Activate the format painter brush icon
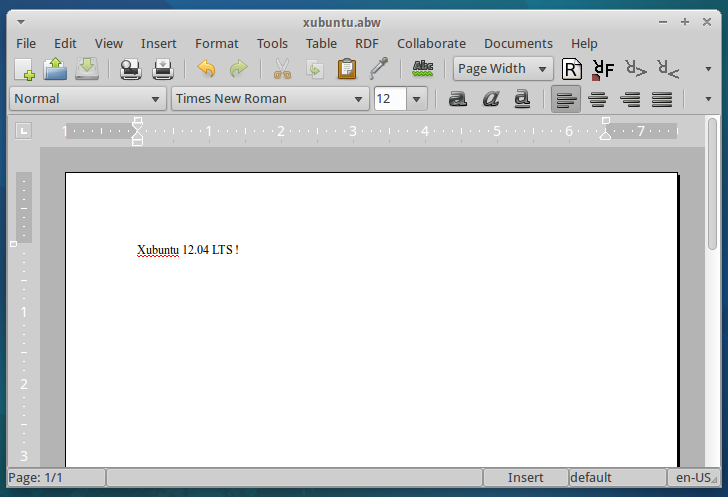The image size is (728, 497). click(379, 68)
